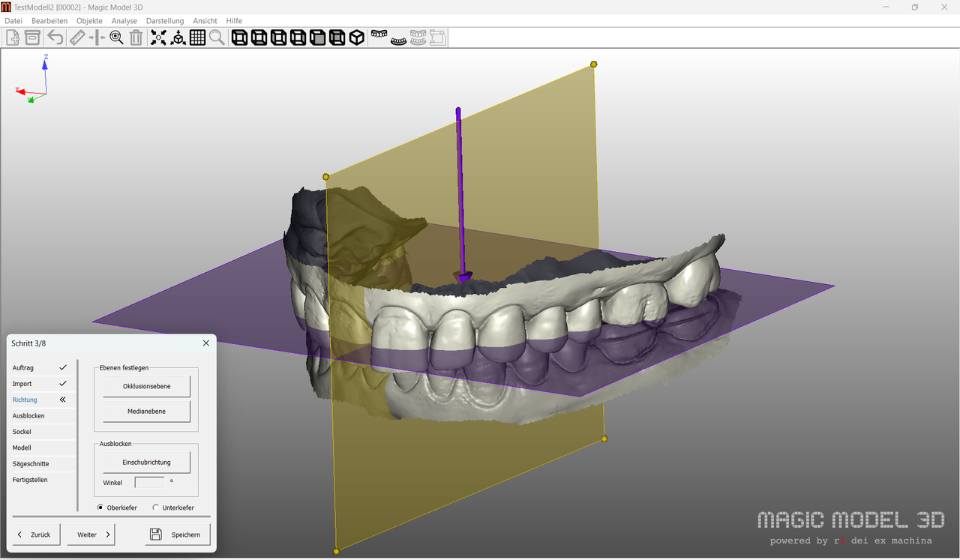Viewport: 960px width, 560px height.
Task: Open the Darstellung menu
Action: [165, 21]
